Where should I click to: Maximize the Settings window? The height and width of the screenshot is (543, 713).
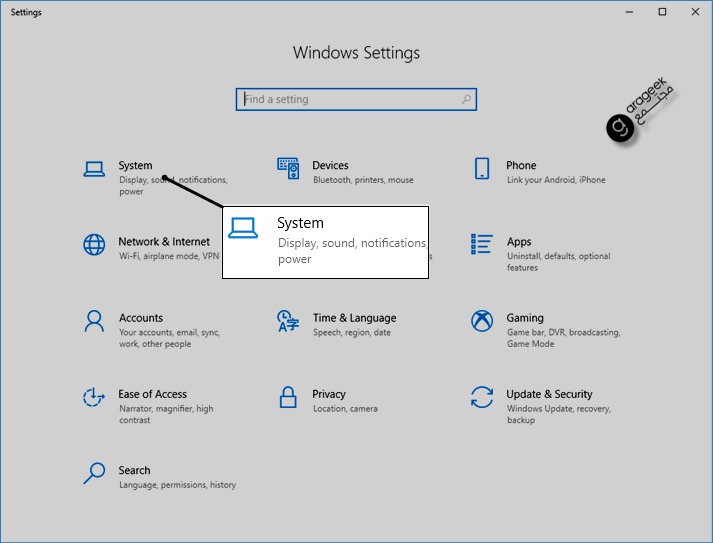(x=662, y=12)
